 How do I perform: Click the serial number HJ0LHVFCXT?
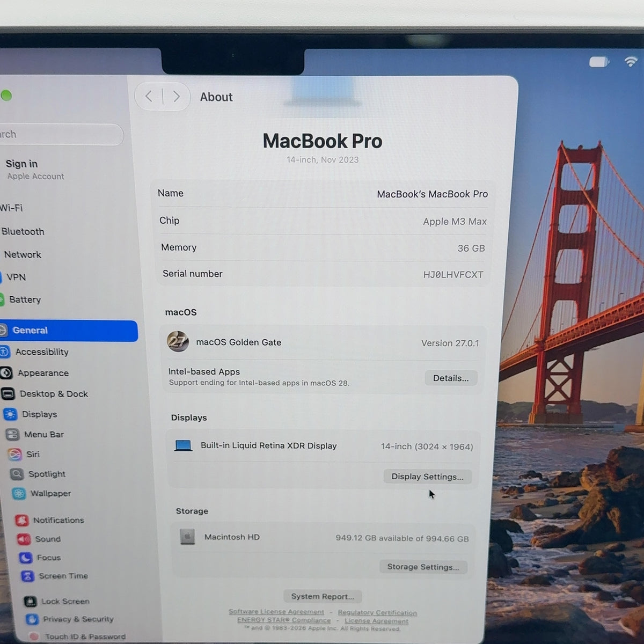coord(453,275)
